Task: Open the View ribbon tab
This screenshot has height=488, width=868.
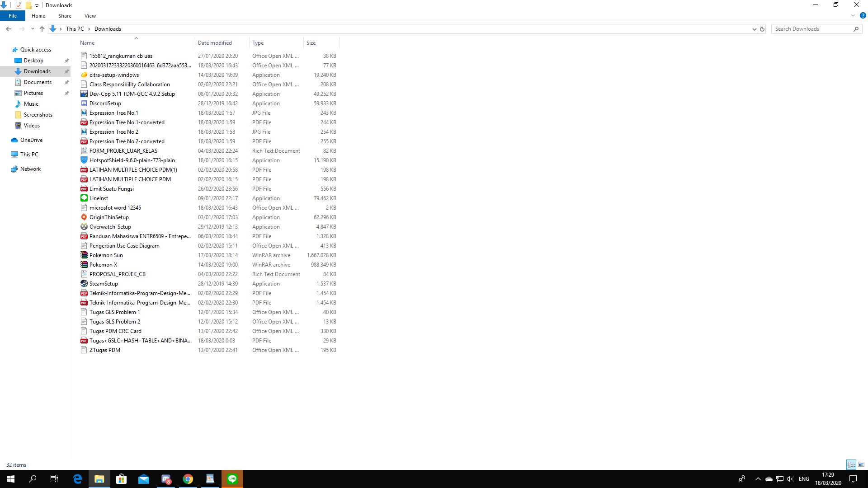Action: [90, 16]
